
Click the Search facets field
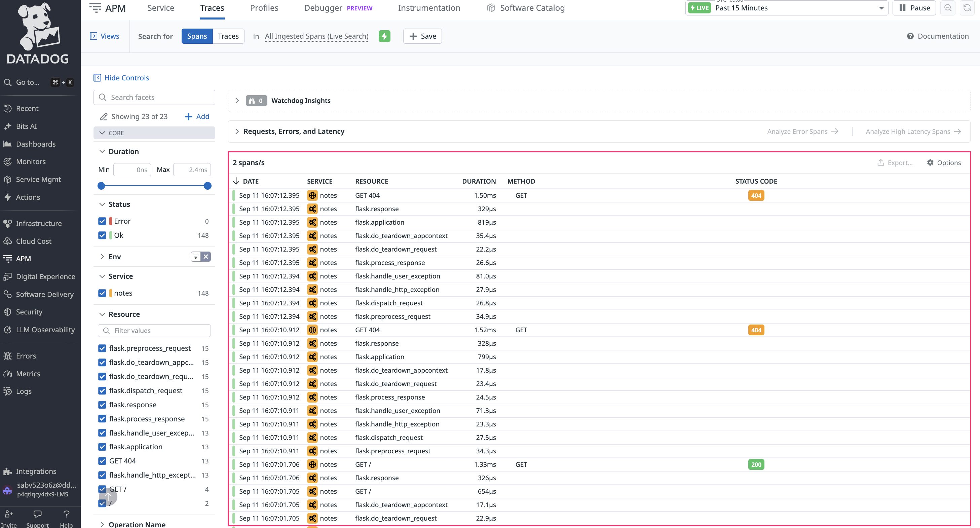click(154, 98)
